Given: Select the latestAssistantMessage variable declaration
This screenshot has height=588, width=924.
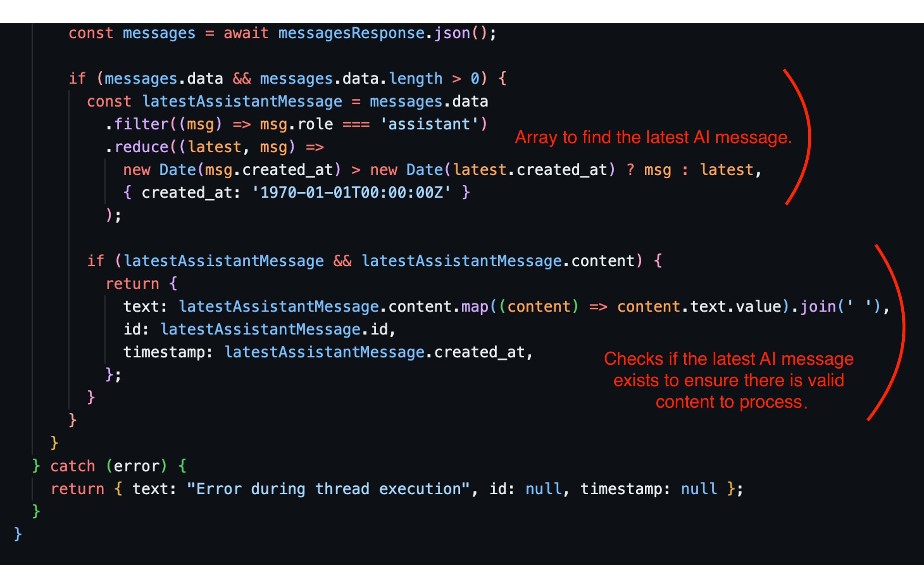Looking at the screenshot, I should [242, 102].
